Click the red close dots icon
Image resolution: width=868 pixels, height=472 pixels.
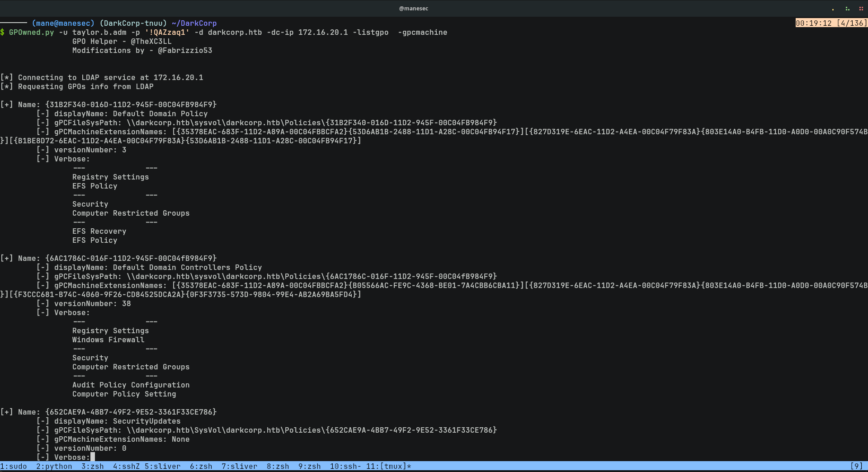coord(861,9)
